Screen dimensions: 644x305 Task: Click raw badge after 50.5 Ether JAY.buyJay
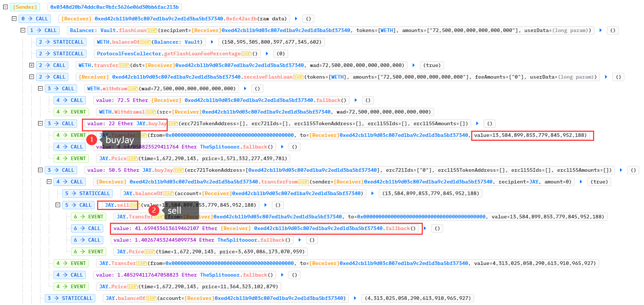click(179, 170)
